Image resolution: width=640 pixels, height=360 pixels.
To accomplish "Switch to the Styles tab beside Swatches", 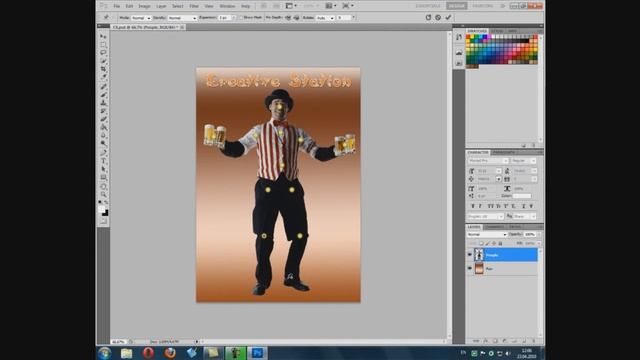I will click(497, 31).
